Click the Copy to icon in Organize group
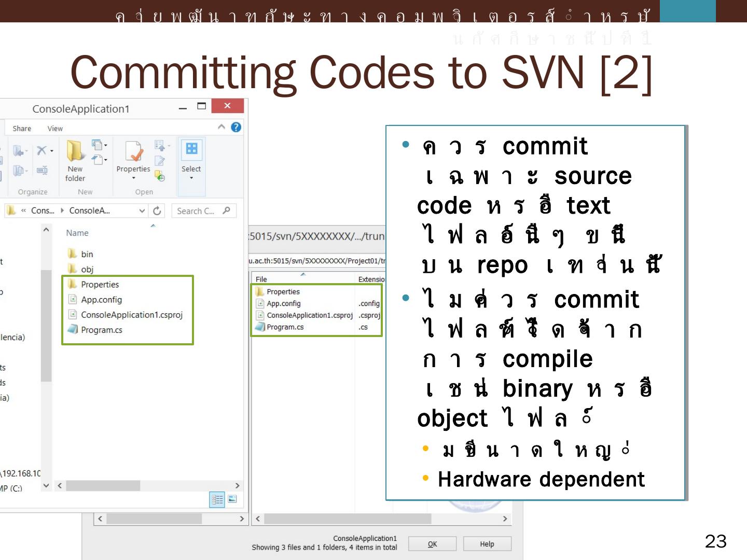Image resolution: width=747 pixels, height=560 pixels. coord(19,170)
